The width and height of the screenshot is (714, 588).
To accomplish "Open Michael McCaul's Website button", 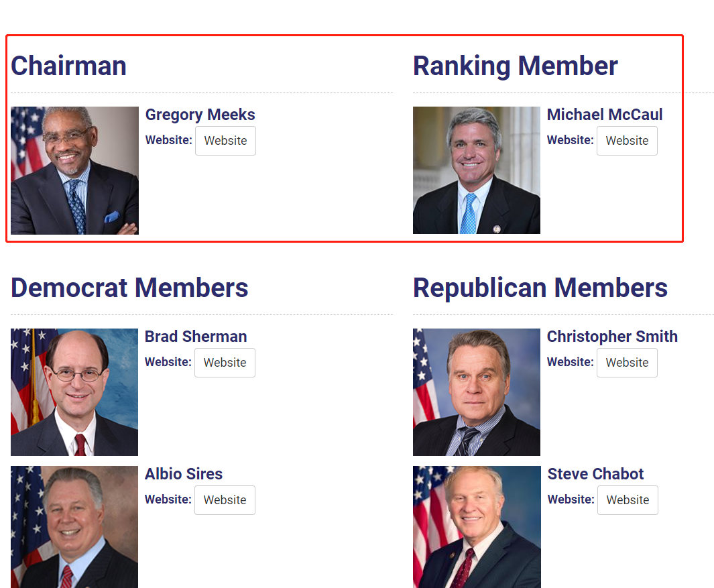I will [627, 141].
